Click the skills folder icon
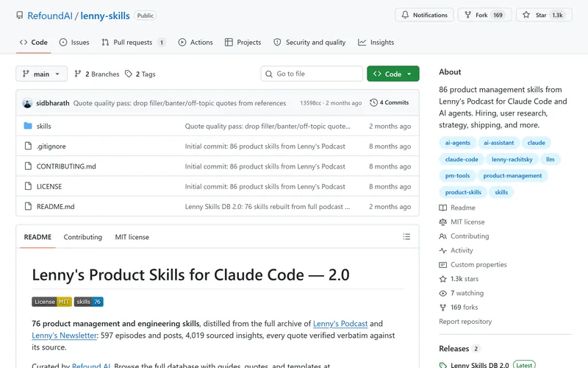The width and height of the screenshot is (588, 368). (28, 126)
